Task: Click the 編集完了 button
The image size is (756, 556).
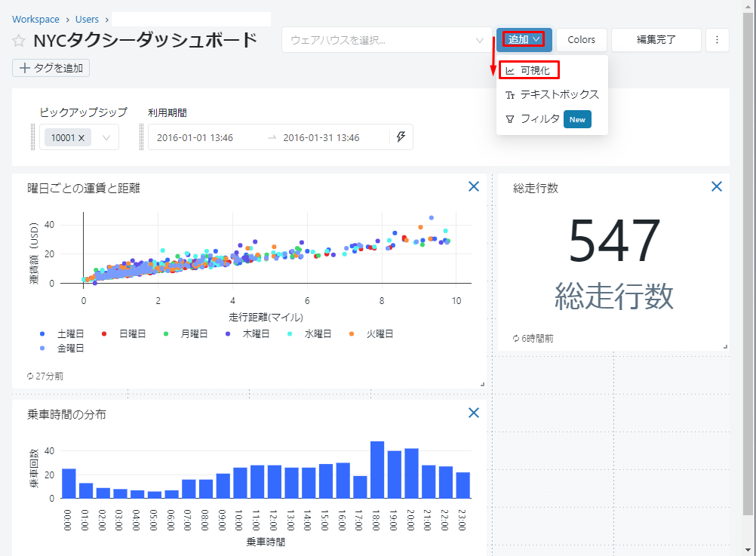Action: 656,40
